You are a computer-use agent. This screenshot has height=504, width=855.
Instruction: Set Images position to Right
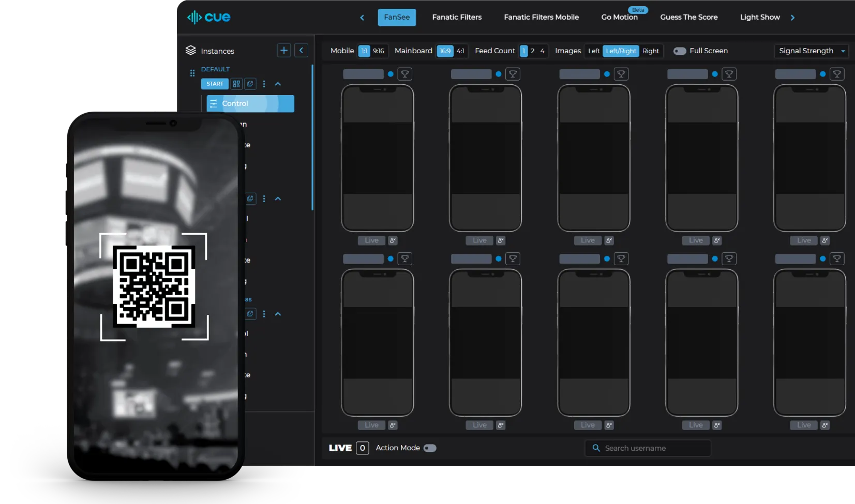click(x=651, y=51)
